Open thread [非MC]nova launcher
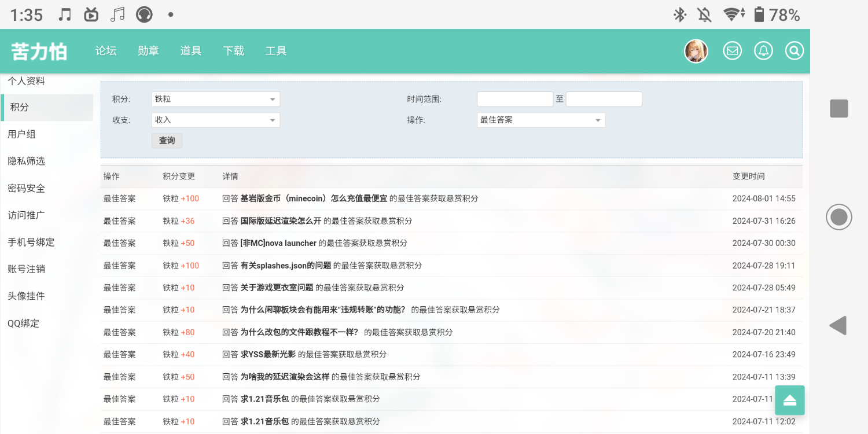 [x=278, y=243]
